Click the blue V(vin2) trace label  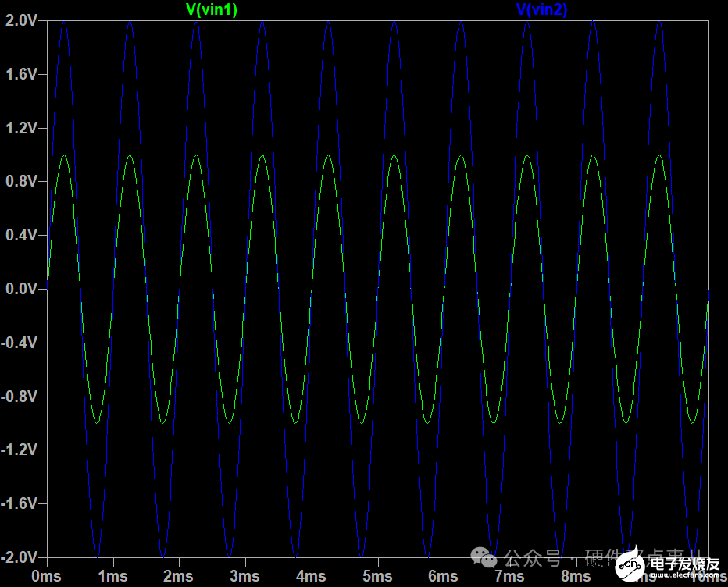click(x=541, y=9)
